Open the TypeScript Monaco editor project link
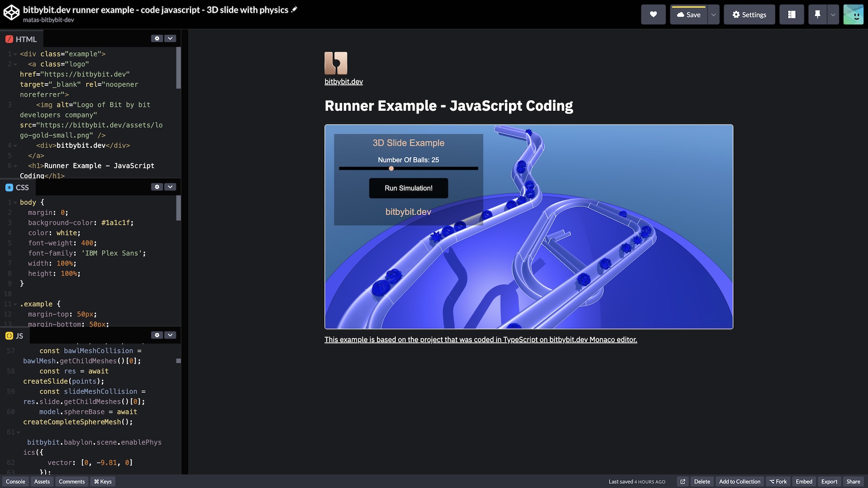 click(481, 340)
